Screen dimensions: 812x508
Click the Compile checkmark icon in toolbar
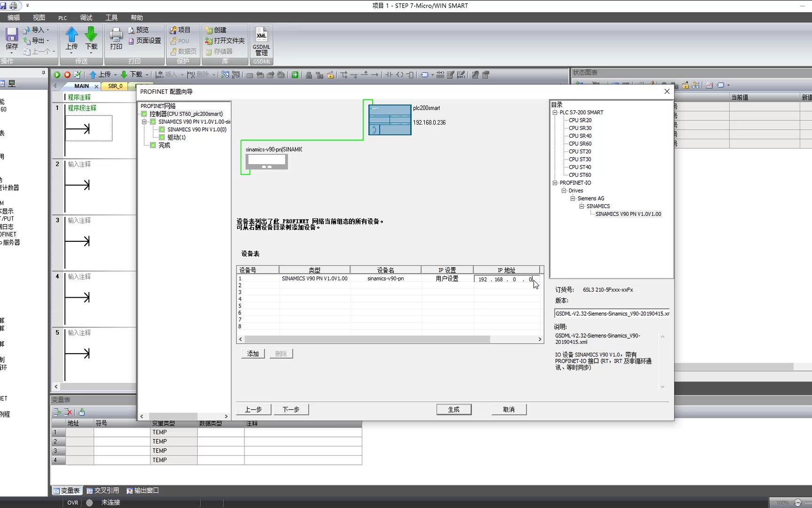pyautogui.click(x=78, y=74)
